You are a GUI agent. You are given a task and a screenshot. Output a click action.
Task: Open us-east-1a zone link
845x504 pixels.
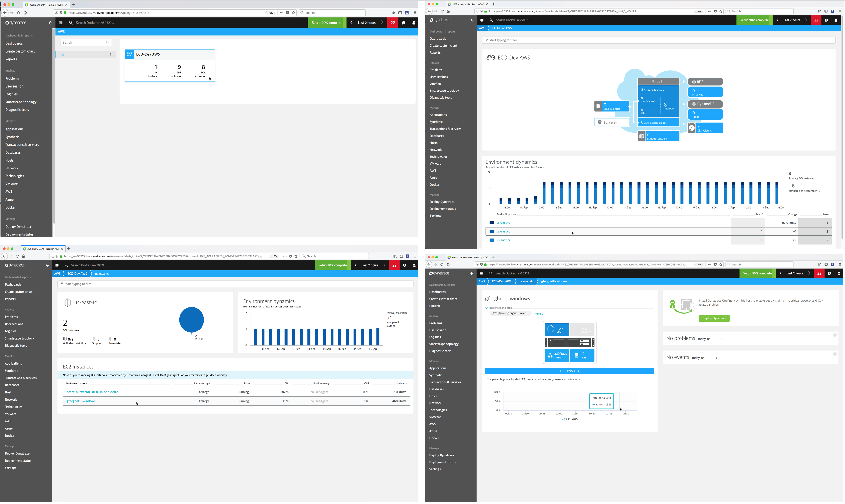pyautogui.click(x=503, y=223)
